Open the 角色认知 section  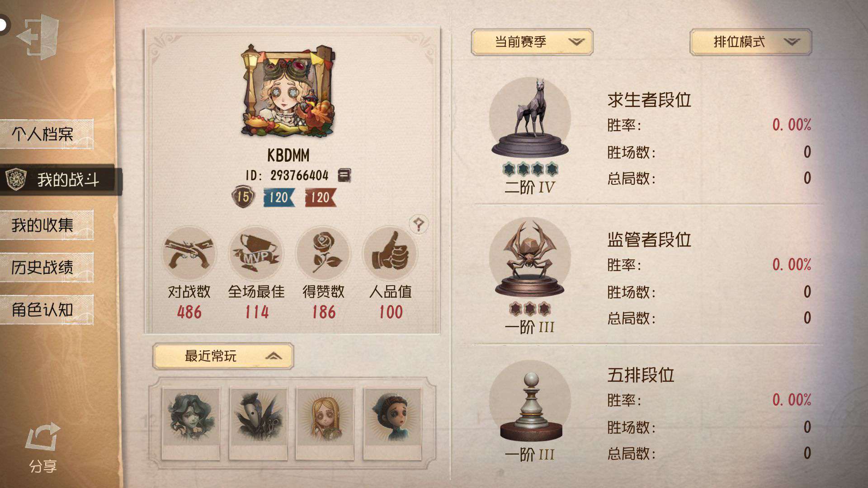pyautogui.click(x=47, y=310)
